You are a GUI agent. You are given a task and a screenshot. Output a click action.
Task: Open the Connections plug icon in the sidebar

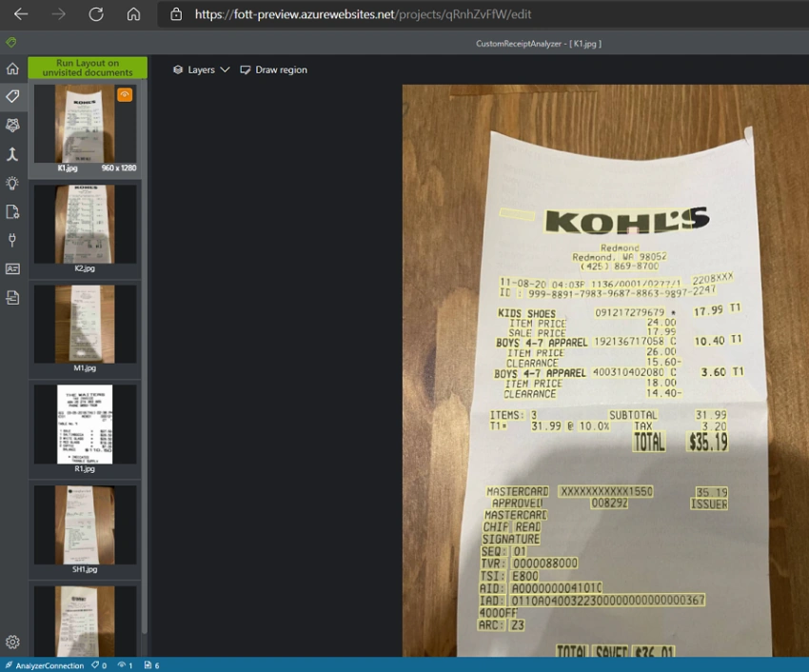pyautogui.click(x=12, y=240)
